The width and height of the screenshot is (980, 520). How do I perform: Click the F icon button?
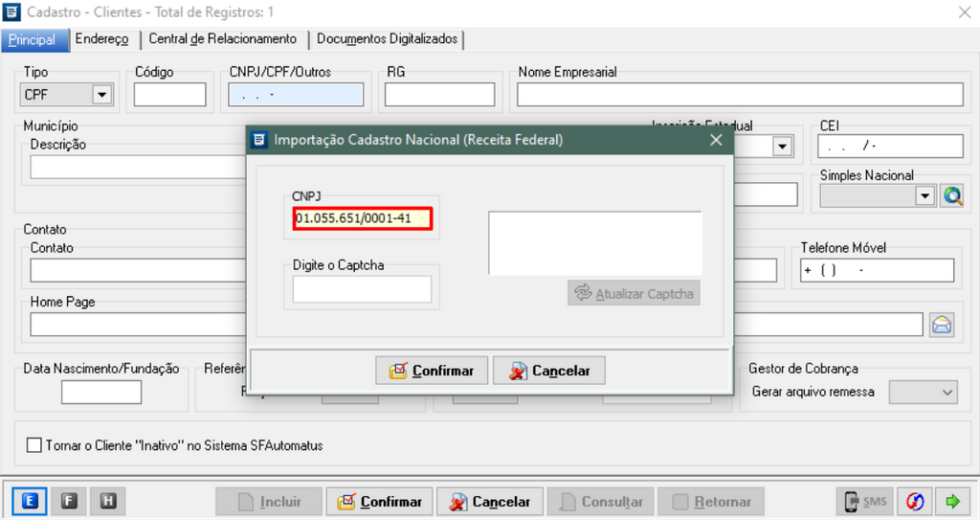68,501
